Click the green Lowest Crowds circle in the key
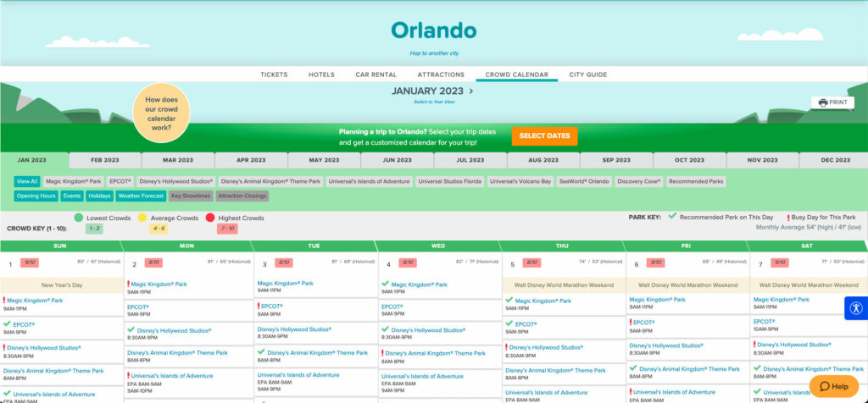This screenshot has height=403, width=868. (79, 218)
